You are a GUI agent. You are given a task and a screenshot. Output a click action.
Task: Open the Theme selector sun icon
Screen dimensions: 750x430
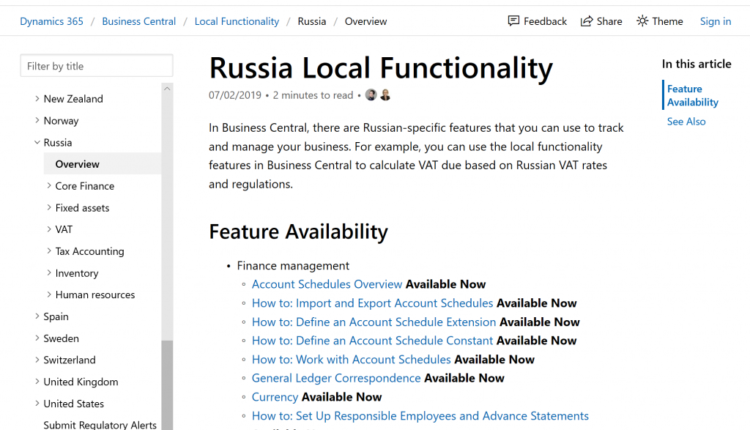642,21
